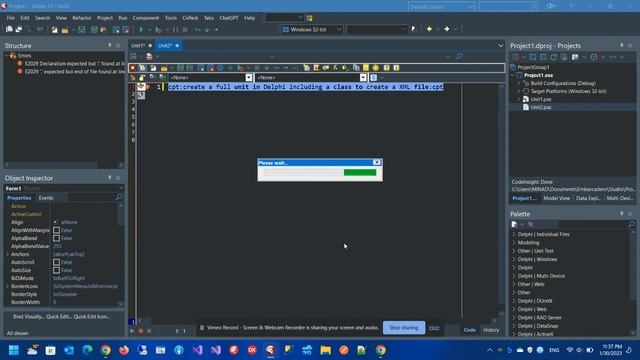Click Object Inspector vertical scrollbar
This screenshot has height=360, width=640.
(x=121, y=254)
